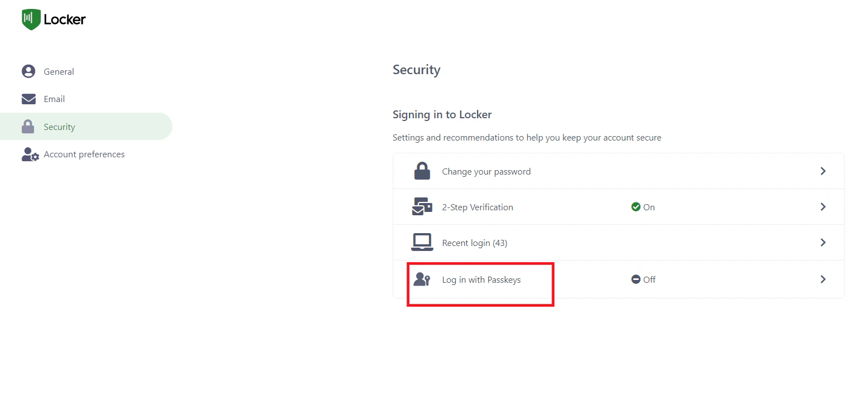Click the Log in with Passkeys key-person icon
The image size is (868, 401).
422,279
